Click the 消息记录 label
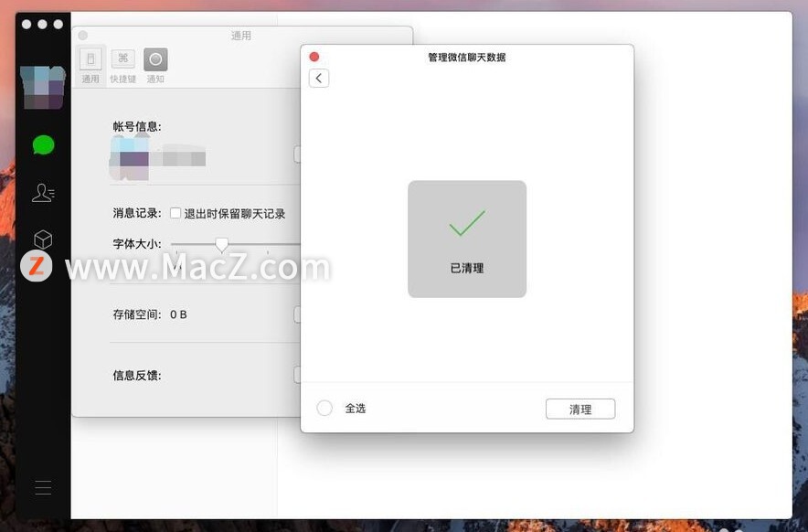The width and height of the screenshot is (808, 532). 137,213
